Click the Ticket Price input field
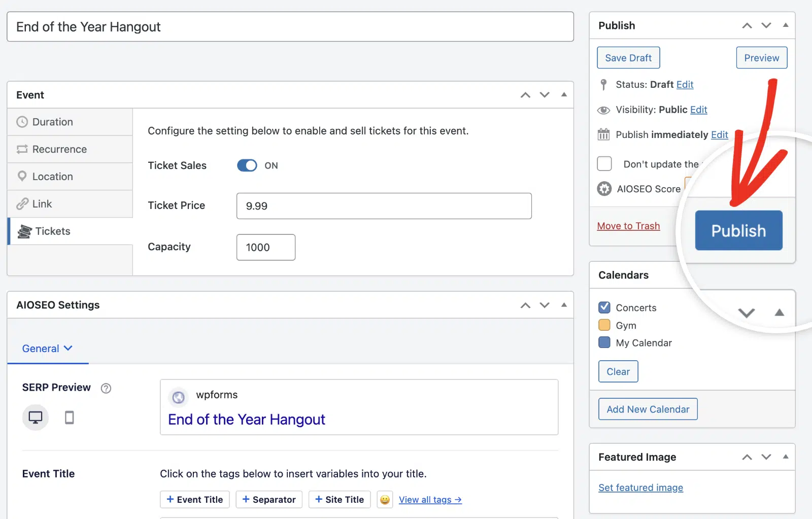This screenshot has height=519, width=812. tap(384, 206)
